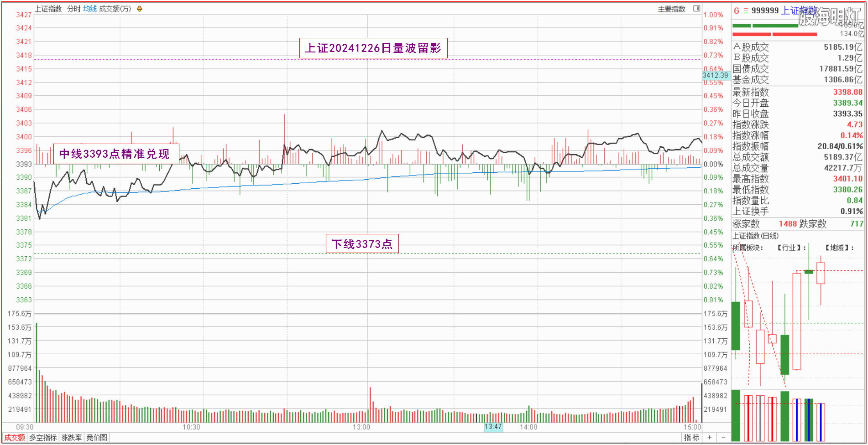Click the plus button to add indicator pane

coord(709,437)
